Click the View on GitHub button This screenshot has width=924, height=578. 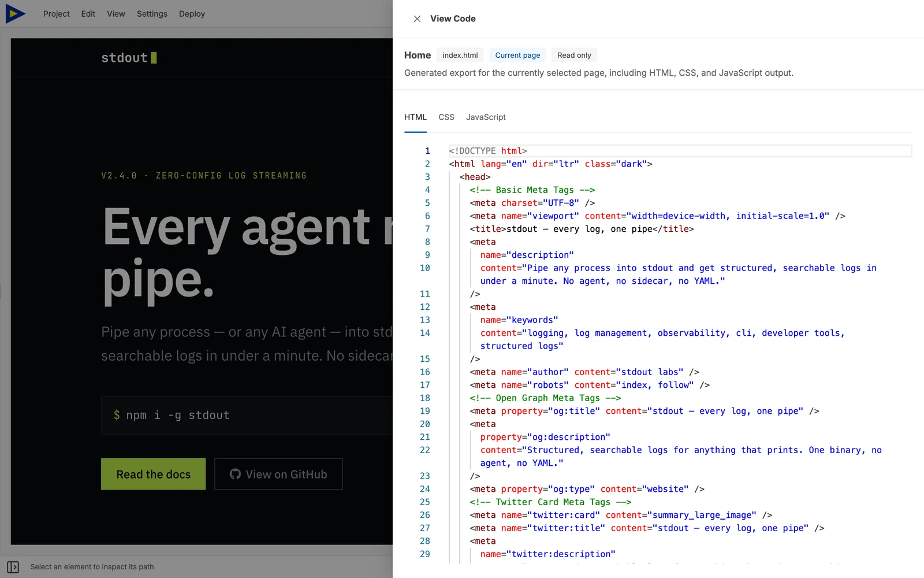point(278,474)
